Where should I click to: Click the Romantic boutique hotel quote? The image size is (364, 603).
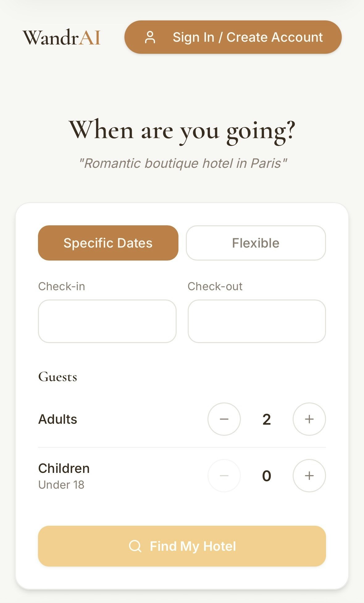pos(183,163)
